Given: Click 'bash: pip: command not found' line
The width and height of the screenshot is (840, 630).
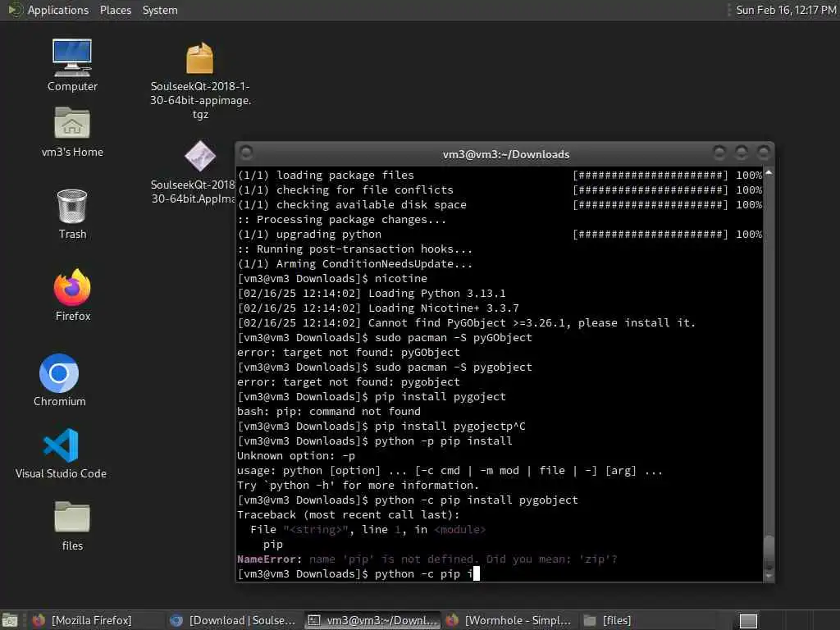Looking at the screenshot, I should (x=329, y=412).
